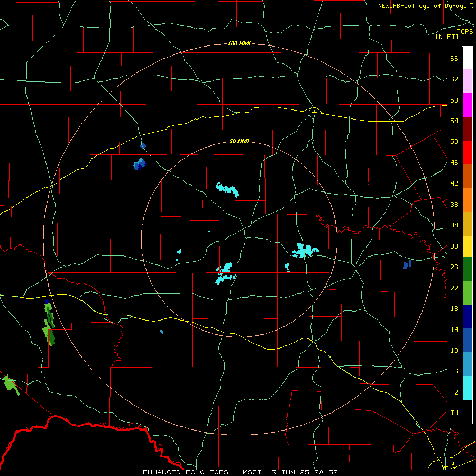Click the larger blue echo in the northwest
This screenshot has width=476, height=476.
click(x=140, y=164)
